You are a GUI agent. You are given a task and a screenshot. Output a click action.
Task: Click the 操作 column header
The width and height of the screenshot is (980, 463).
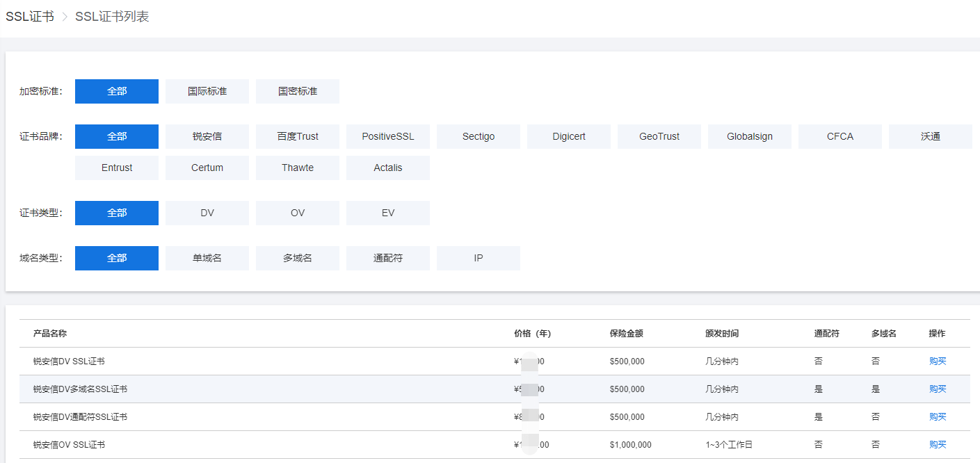(x=937, y=334)
